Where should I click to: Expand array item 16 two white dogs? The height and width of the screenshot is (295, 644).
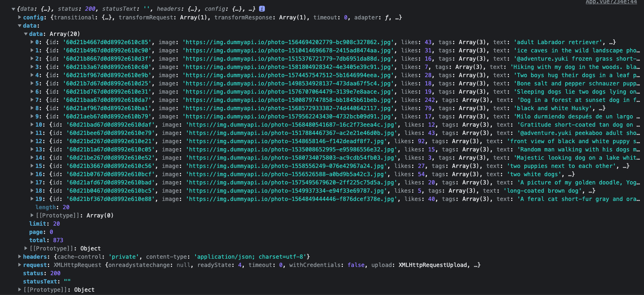(33, 174)
